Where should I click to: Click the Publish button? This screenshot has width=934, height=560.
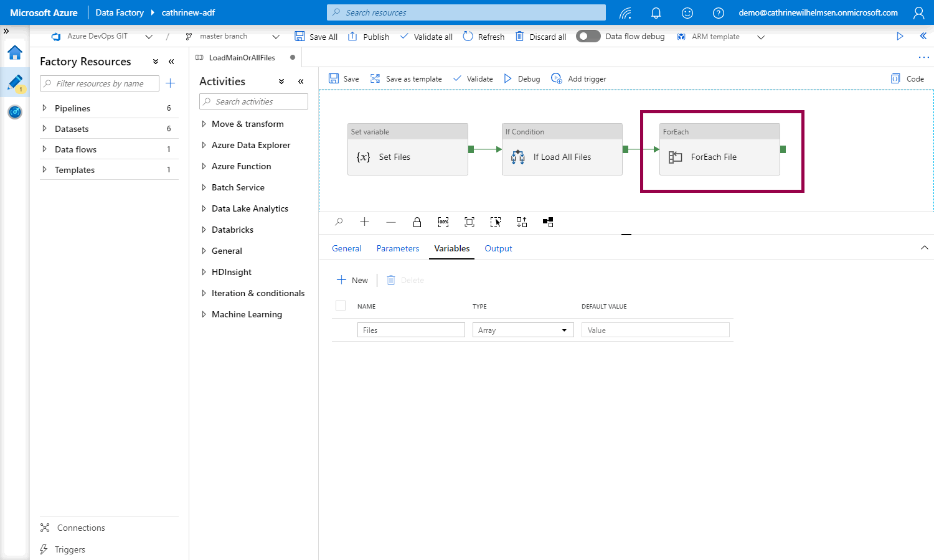(x=369, y=37)
